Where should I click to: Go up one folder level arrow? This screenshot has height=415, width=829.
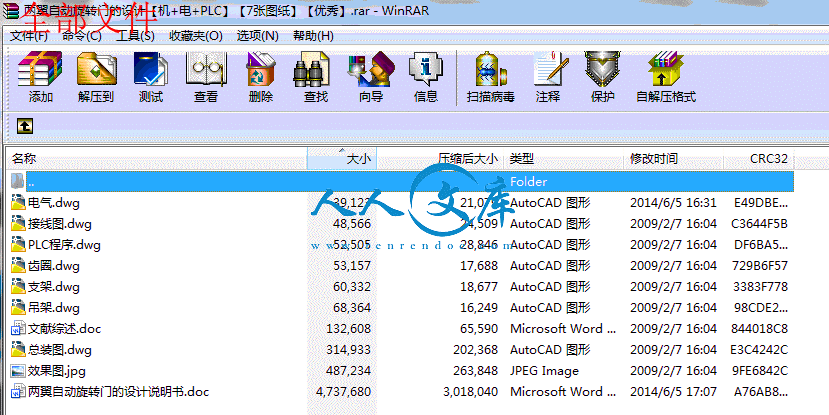[25, 126]
